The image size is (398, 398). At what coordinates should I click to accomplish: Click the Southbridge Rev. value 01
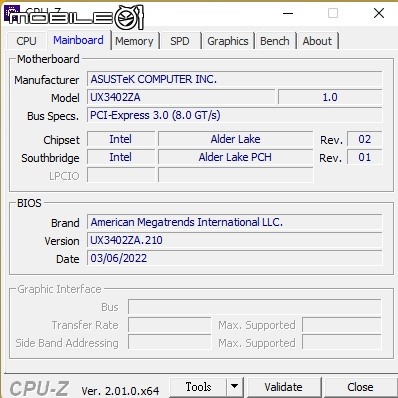pyautogui.click(x=365, y=157)
